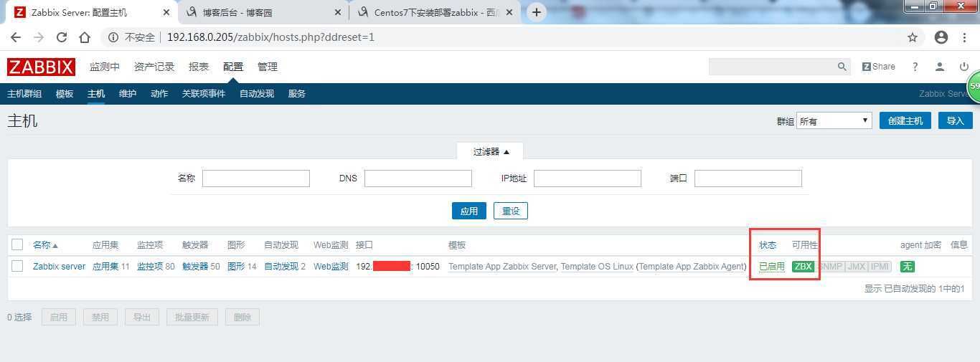The height and width of the screenshot is (362, 980).
Task: Go to 主机群组 submenu
Action: coord(24,94)
